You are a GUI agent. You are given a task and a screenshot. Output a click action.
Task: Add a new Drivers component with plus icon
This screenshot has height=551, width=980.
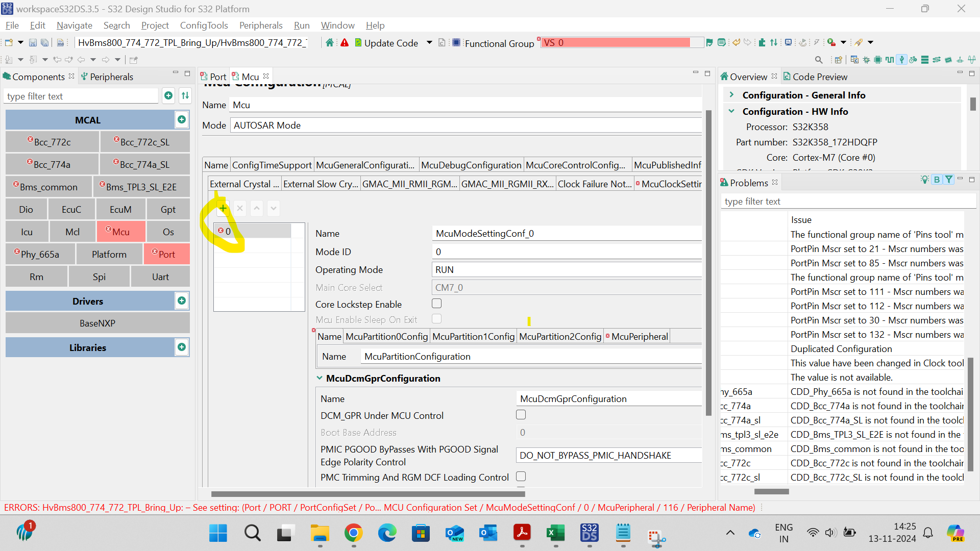[181, 301]
